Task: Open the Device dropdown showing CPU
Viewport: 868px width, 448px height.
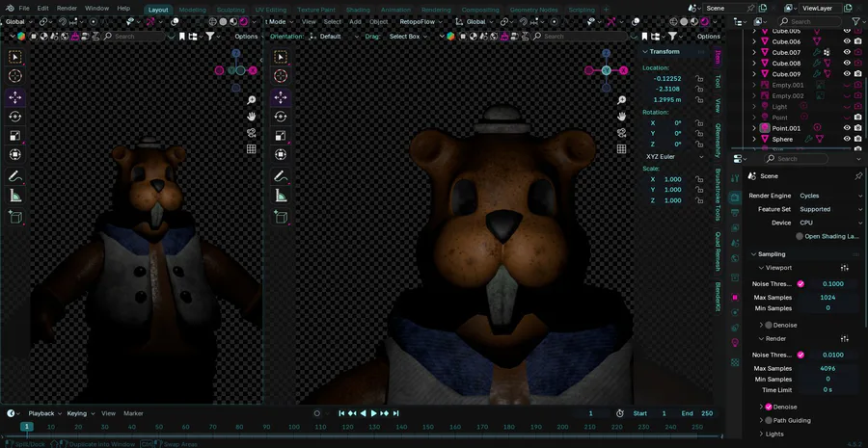Action: 829,223
